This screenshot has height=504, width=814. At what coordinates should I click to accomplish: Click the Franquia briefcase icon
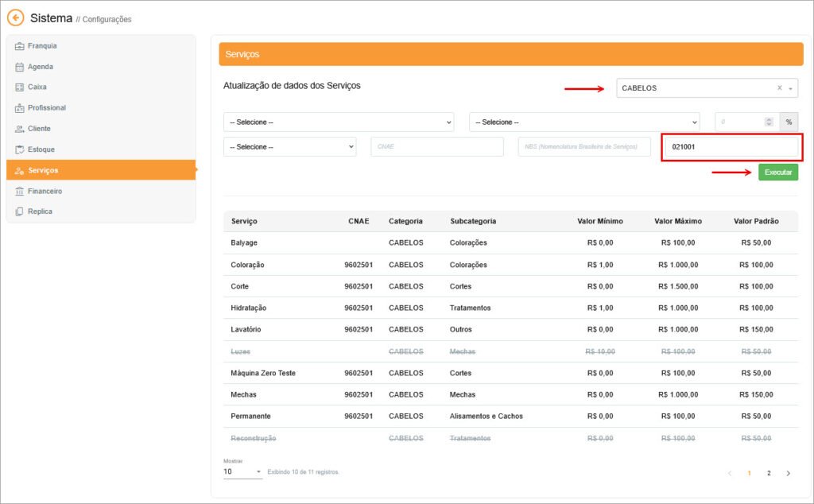(20, 46)
